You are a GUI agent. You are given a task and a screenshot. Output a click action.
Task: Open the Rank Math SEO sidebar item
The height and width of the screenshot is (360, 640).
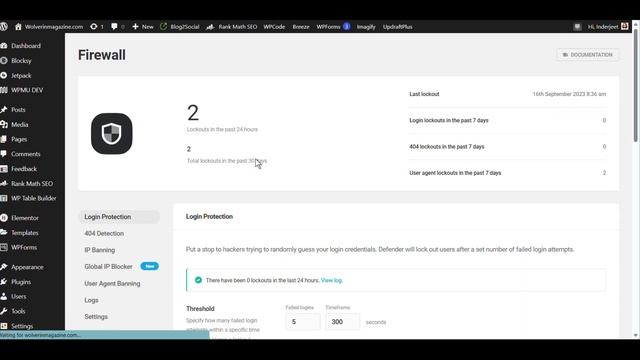point(32,184)
